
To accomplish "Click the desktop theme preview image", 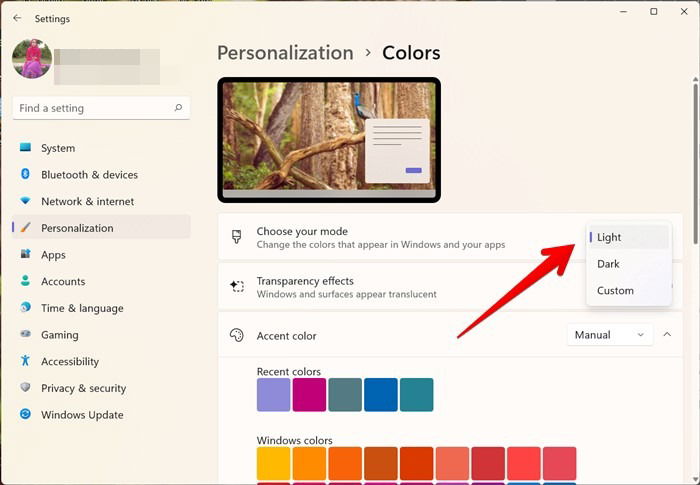I will [329, 140].
